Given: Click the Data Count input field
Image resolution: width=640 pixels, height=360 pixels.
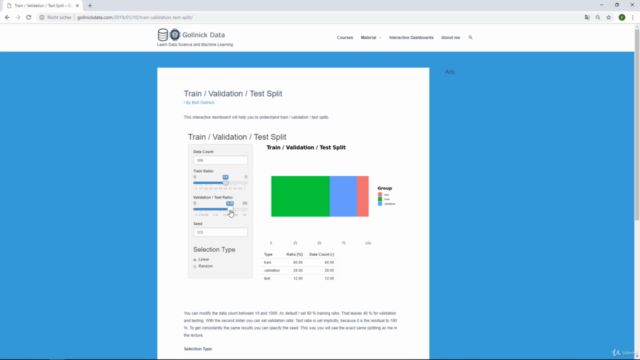Looking at the screenshot, I should pos(220,160).
